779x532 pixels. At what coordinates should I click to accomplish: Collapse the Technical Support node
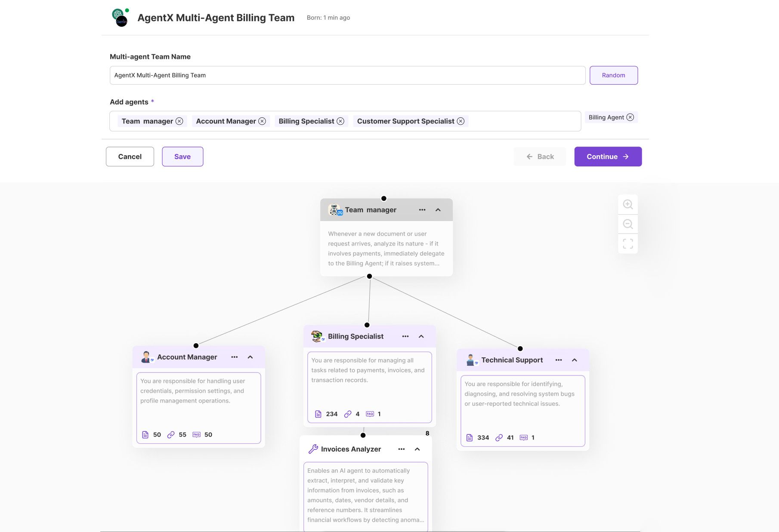coord(575,360)
